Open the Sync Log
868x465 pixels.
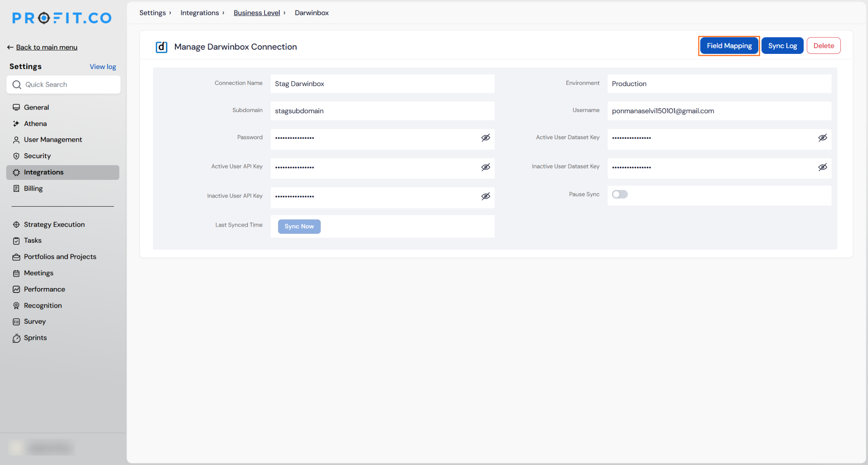tap(782, 46)
